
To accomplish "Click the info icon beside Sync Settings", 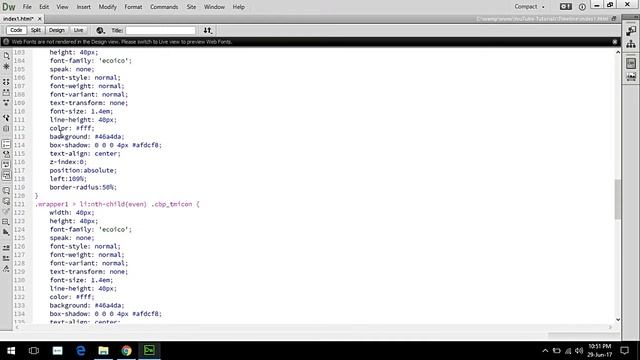I will tap(582, 7).
